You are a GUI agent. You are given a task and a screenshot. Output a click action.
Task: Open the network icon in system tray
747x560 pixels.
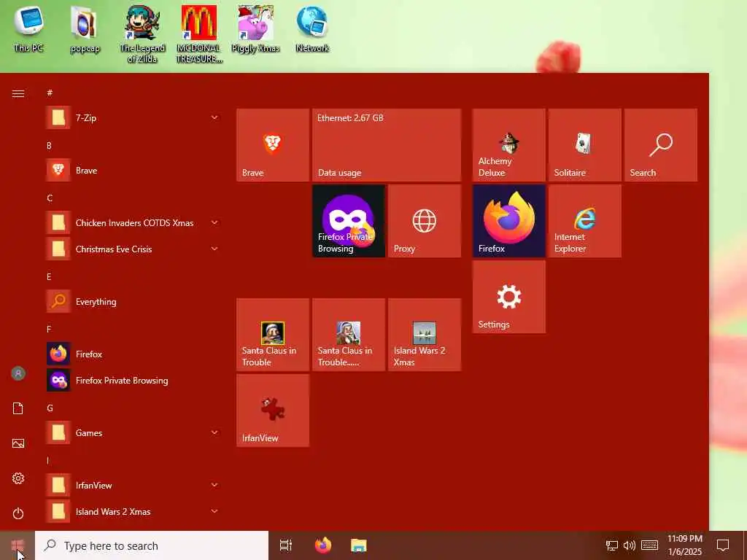(612, 545)
